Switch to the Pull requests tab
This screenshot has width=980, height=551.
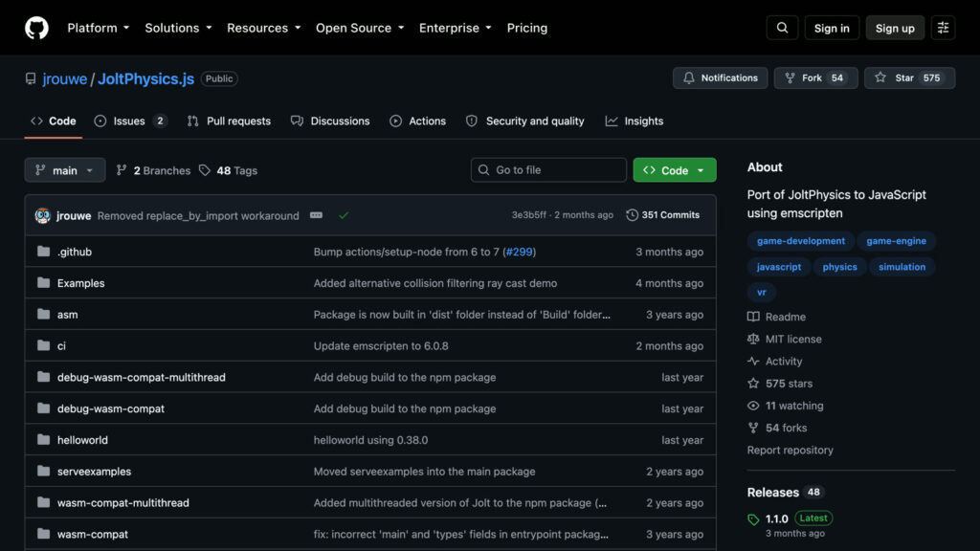point(229,121)
